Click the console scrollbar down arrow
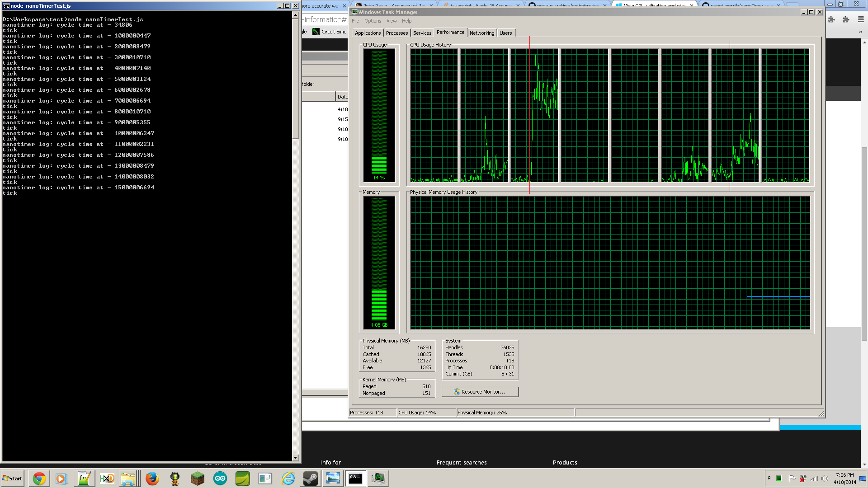The image size is (868, 488). tap(295, 458)
